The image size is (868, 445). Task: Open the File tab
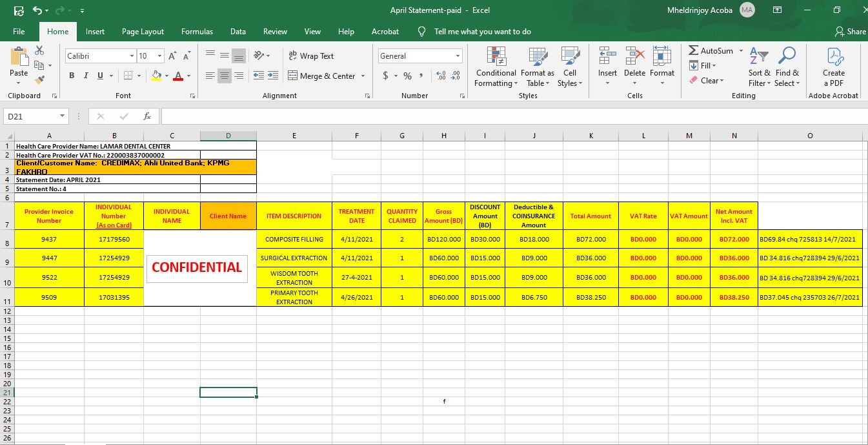pos(19,31)
